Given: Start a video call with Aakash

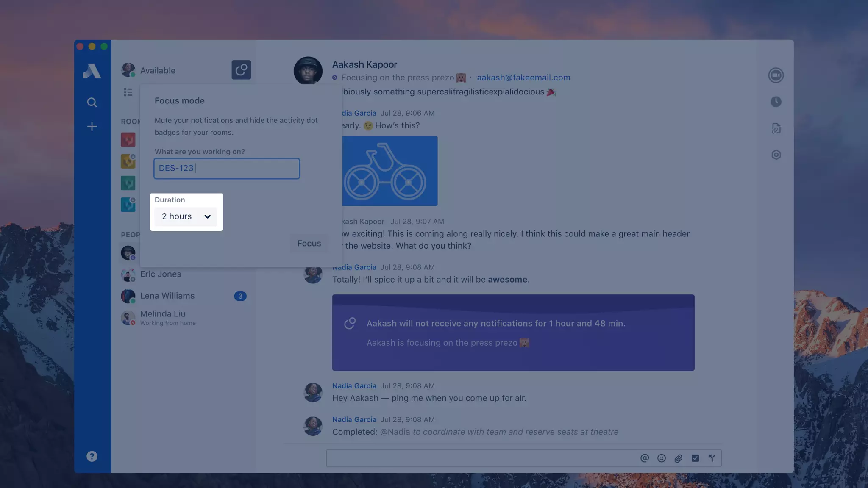Looking at the screenshot, I should click(776, 75).
